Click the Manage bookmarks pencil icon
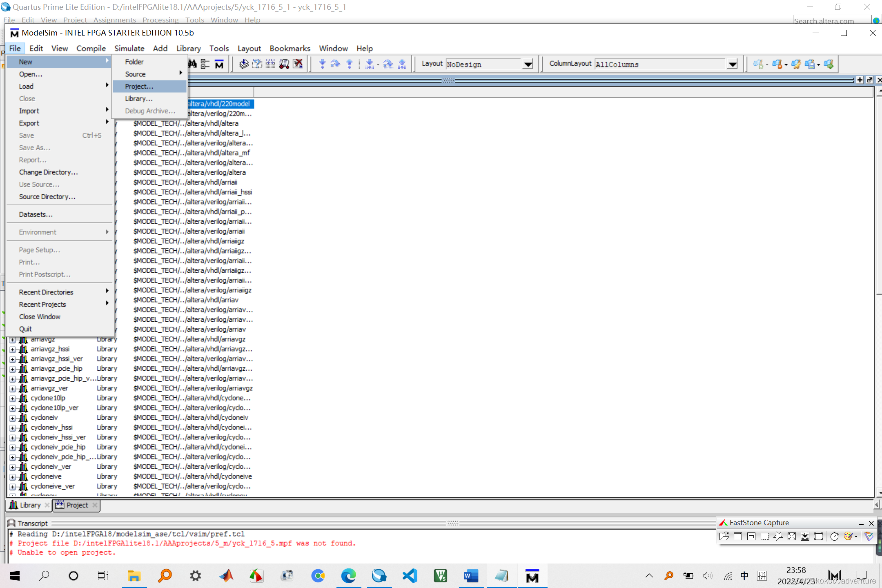 [x=796, y=64]
